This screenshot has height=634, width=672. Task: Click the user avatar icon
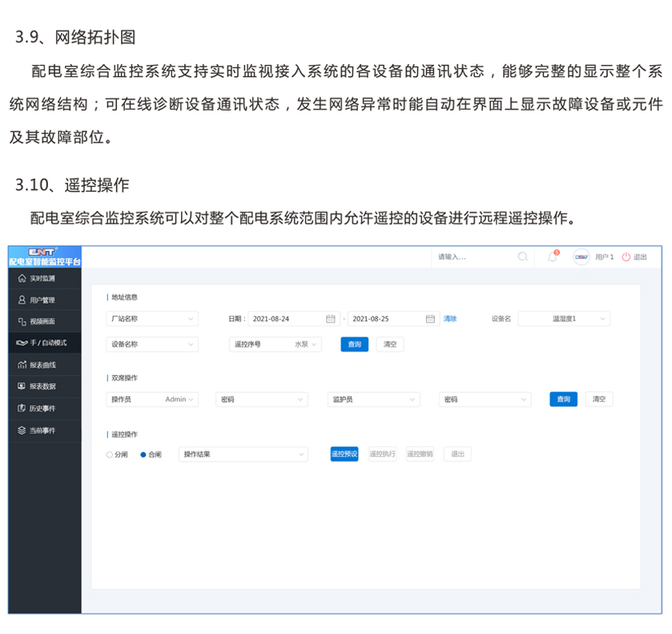click(x=581, y=257)
